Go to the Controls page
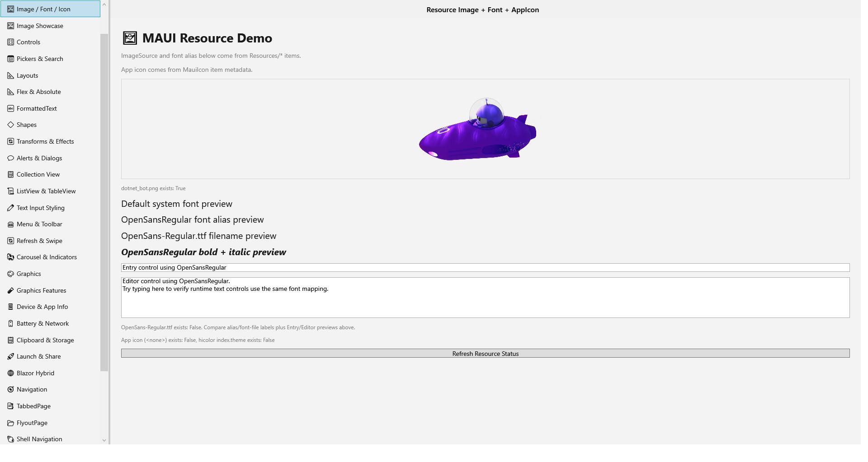Image resolution: width=868 pixels, height=462 pixels. tap(50, 42)
